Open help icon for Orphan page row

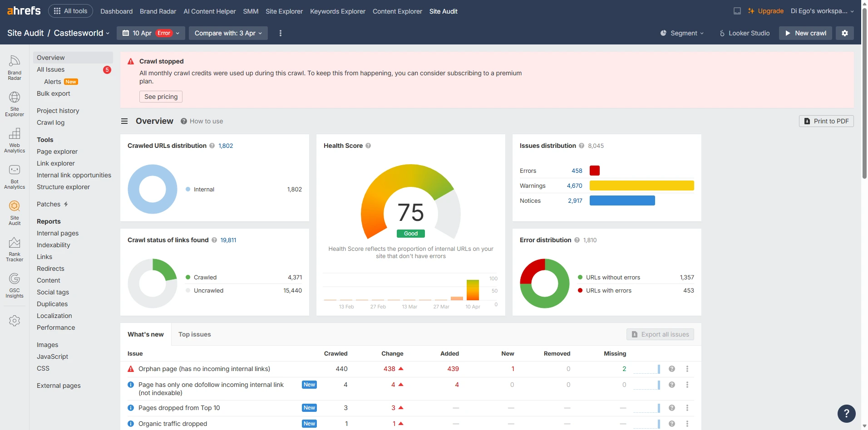672,369
